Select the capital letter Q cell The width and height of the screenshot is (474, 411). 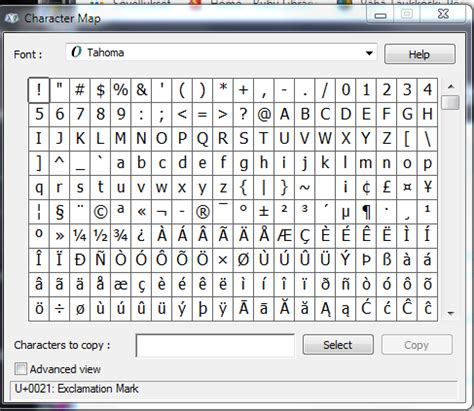click(203, 139)
